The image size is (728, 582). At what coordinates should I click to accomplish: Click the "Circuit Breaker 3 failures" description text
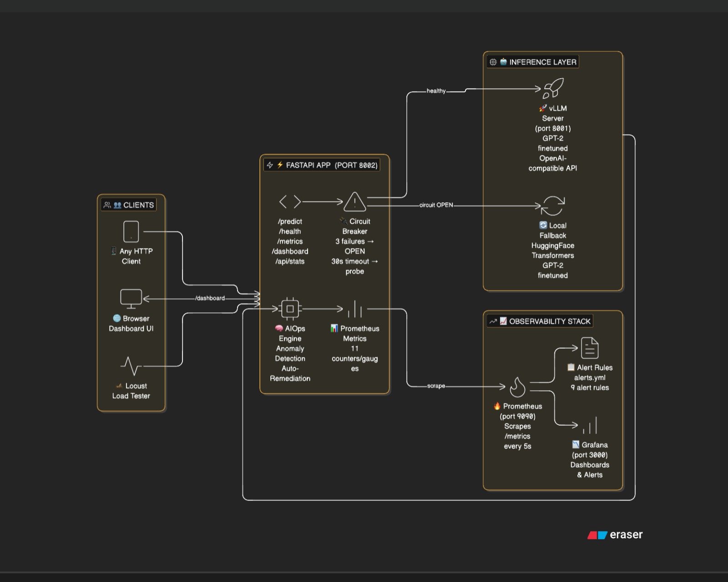pos(355,246)
